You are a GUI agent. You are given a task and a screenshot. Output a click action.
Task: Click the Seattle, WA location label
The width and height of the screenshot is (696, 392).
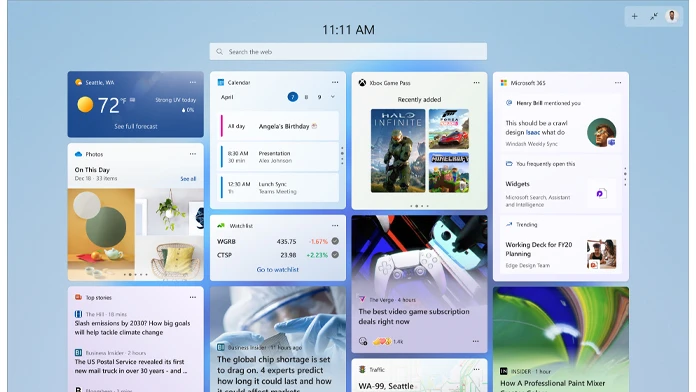click(99, 82)
